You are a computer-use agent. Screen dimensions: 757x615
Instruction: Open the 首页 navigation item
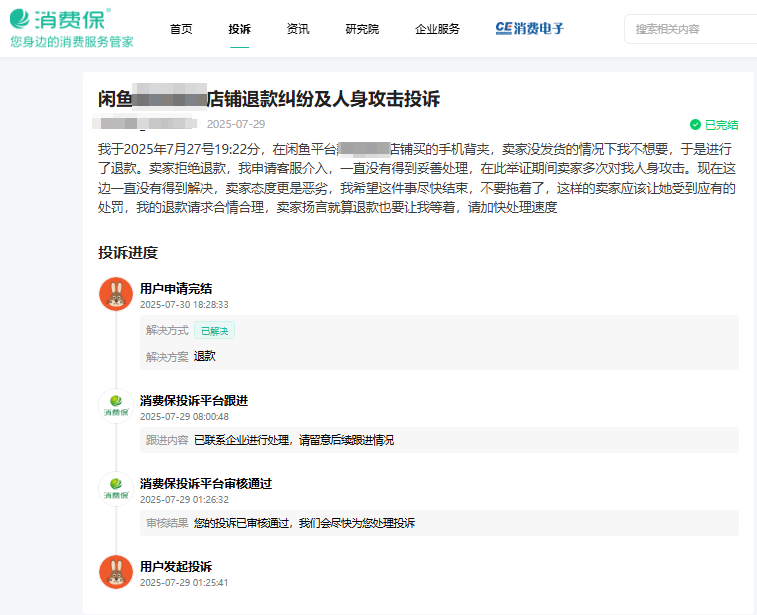tap(181, 29)
